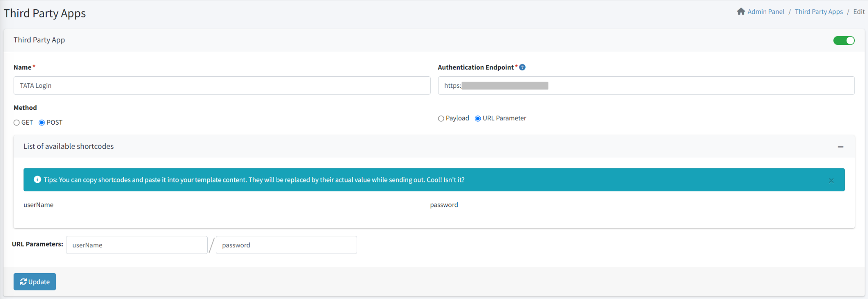Click the userName URL parameter field
This screenshot has width=868, height=299.
pos(136,245)
